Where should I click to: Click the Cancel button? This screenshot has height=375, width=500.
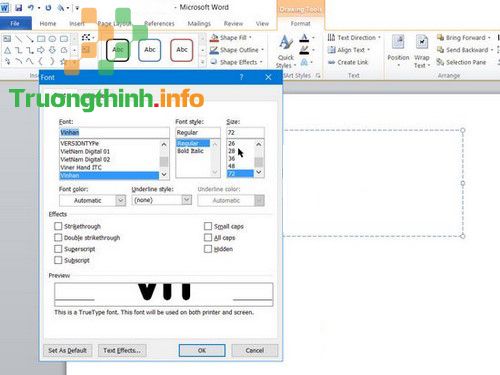pos(255,351)
